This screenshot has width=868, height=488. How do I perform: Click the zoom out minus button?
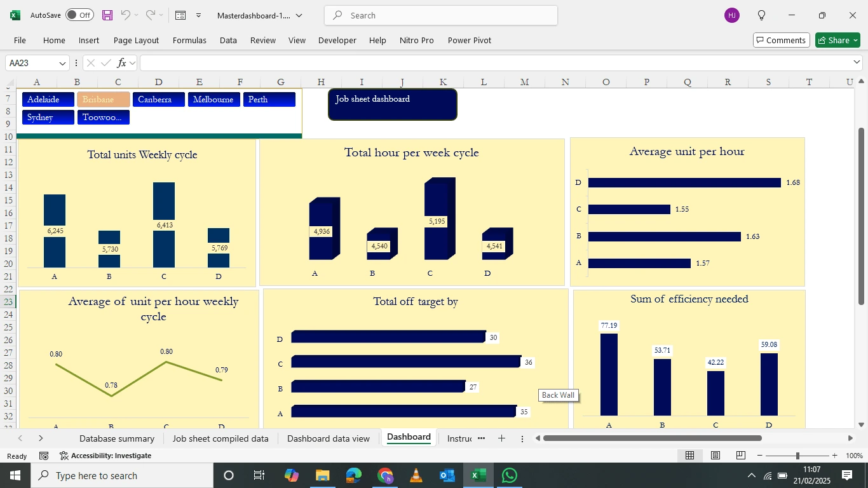760,456
